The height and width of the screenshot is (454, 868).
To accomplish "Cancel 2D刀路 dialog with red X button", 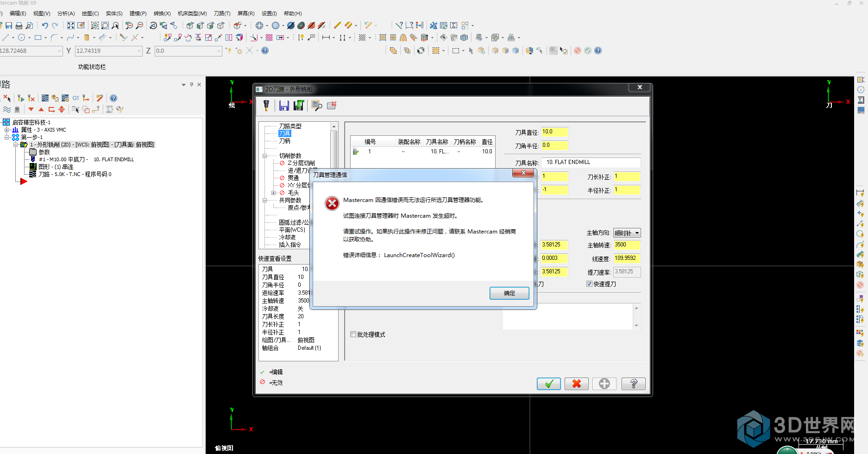I will (576, 384).
